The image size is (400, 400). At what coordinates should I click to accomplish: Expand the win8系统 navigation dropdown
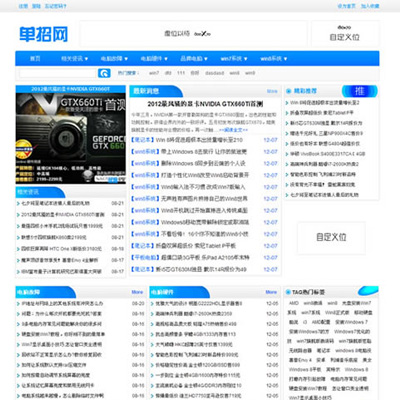coord(274,59)
